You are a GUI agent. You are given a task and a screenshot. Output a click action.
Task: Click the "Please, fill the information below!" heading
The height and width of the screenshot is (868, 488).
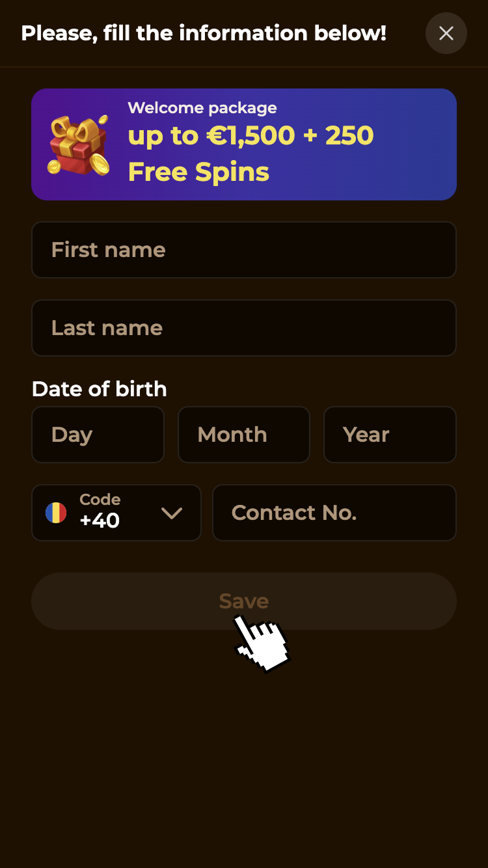(204, 33)
